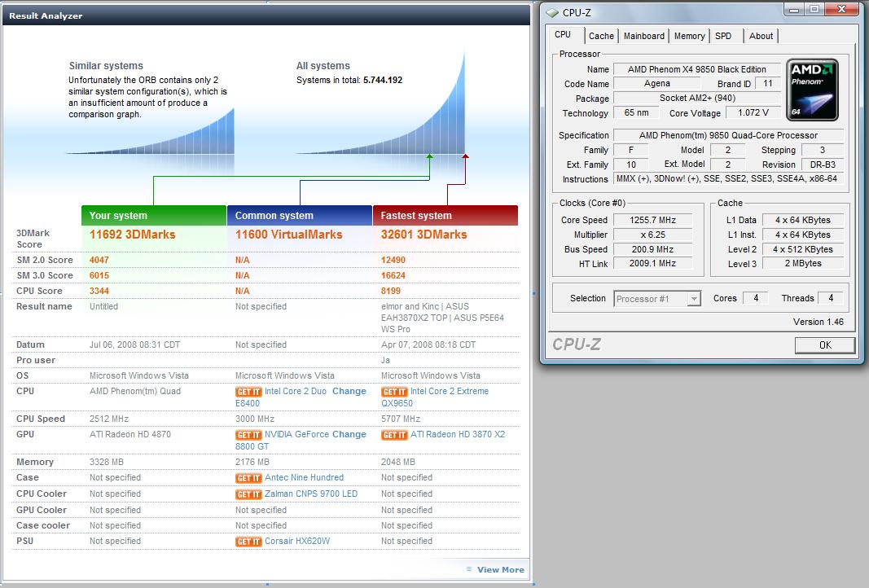Click the Core Speed value 1255.7 MHz
The height and width of the screenshot is (588, 869).
(652, 220)
